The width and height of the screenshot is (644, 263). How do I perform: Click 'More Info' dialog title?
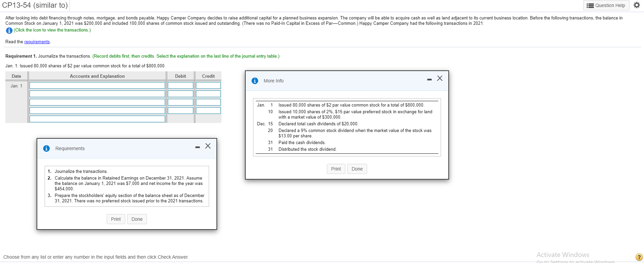click(x=274, y=81)
